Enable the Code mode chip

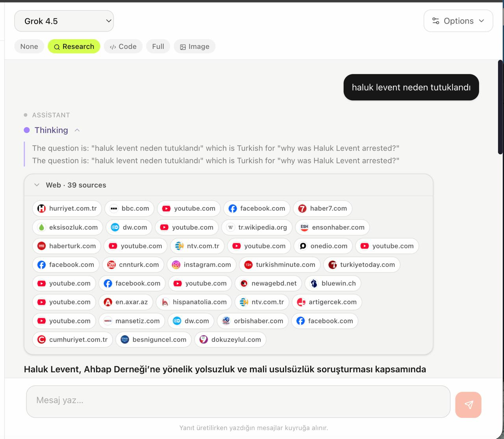123,46
